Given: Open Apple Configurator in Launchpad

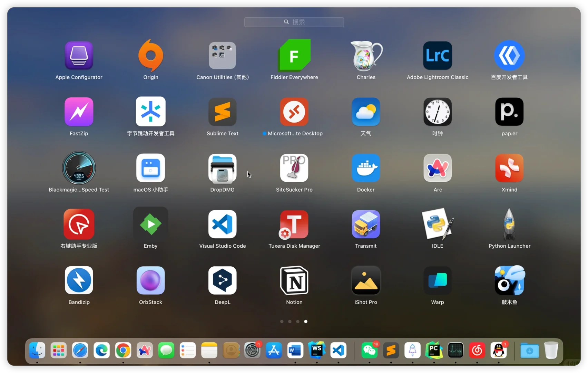Looking at the screenshot, I should (79, 56).
